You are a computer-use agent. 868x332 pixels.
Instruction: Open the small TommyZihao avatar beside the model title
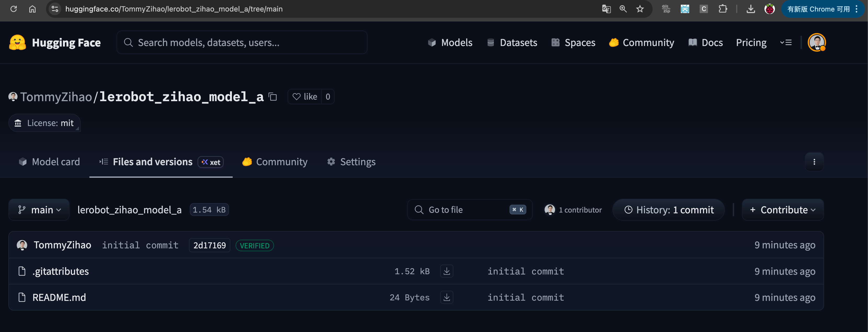(13, 97)
